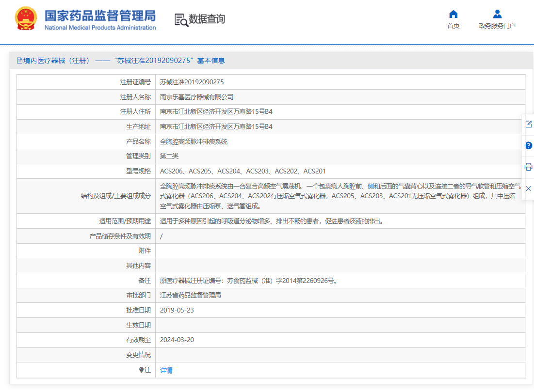This screenshot has height=392, width=534.
Task: Click the 注册人住所 address value
Action: (x=216, y=111)
